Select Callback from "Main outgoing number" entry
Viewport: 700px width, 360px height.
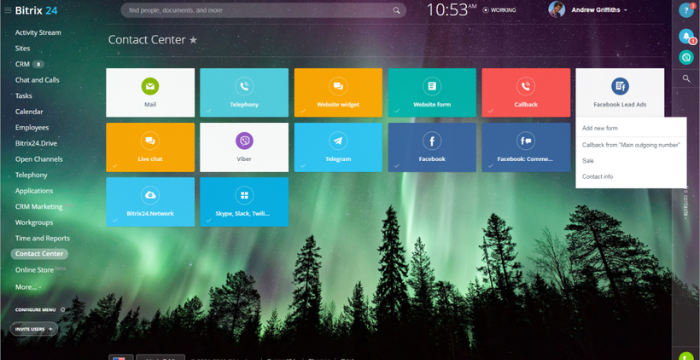pos(631,145)
